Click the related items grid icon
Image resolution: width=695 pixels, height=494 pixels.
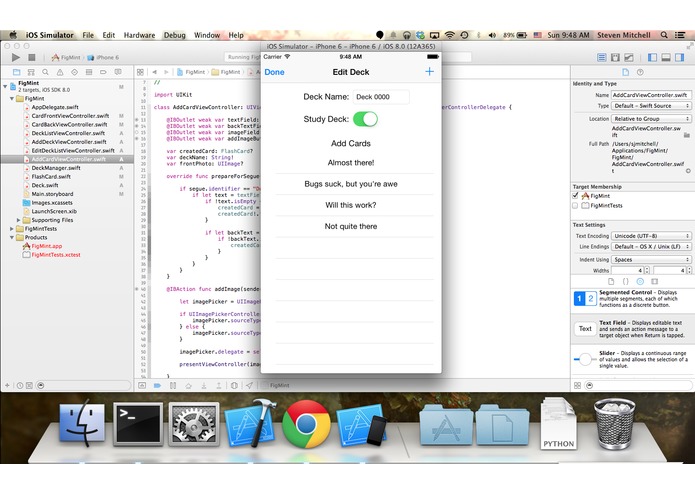(x=141, y=72)
